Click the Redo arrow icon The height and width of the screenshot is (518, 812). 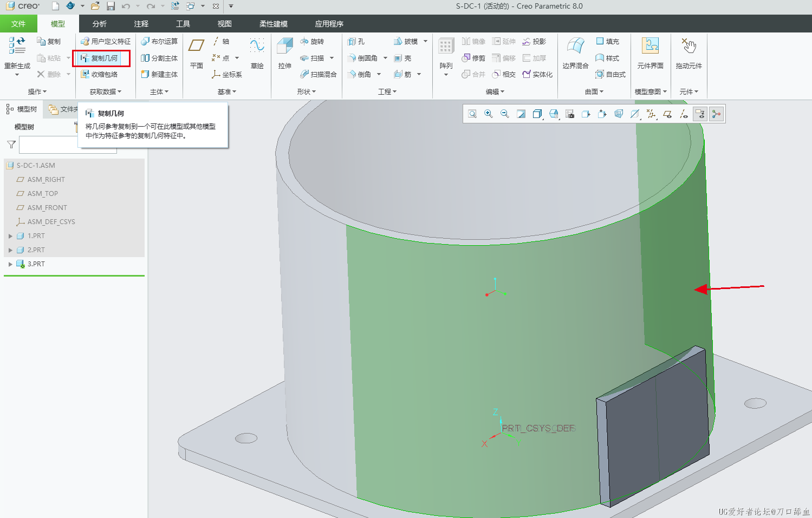151,6
